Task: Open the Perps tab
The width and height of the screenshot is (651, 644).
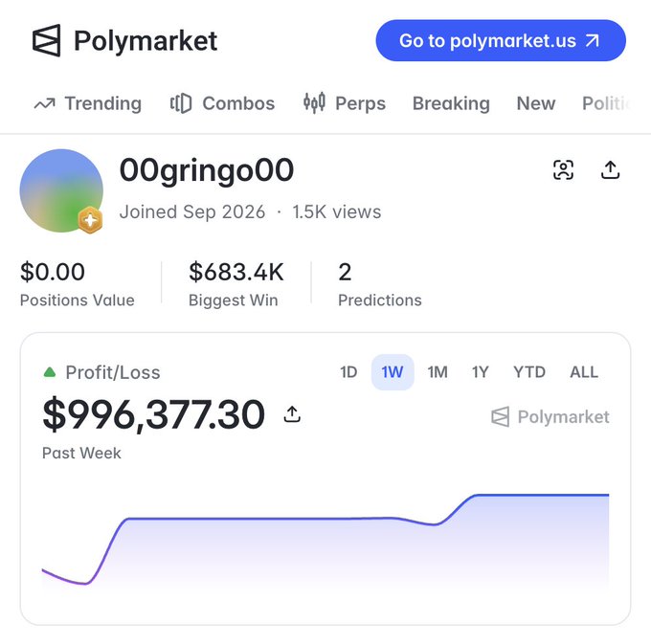Action: [x=345, y=103]
